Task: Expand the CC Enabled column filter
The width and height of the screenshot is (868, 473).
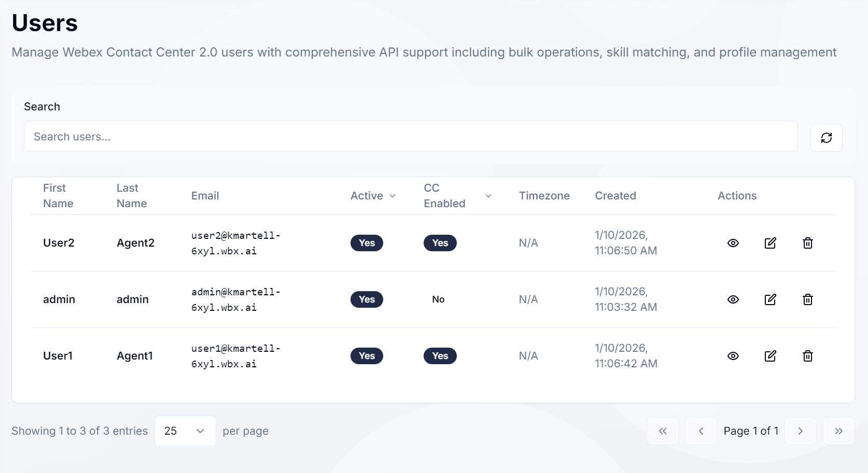Action: [488, 196]
